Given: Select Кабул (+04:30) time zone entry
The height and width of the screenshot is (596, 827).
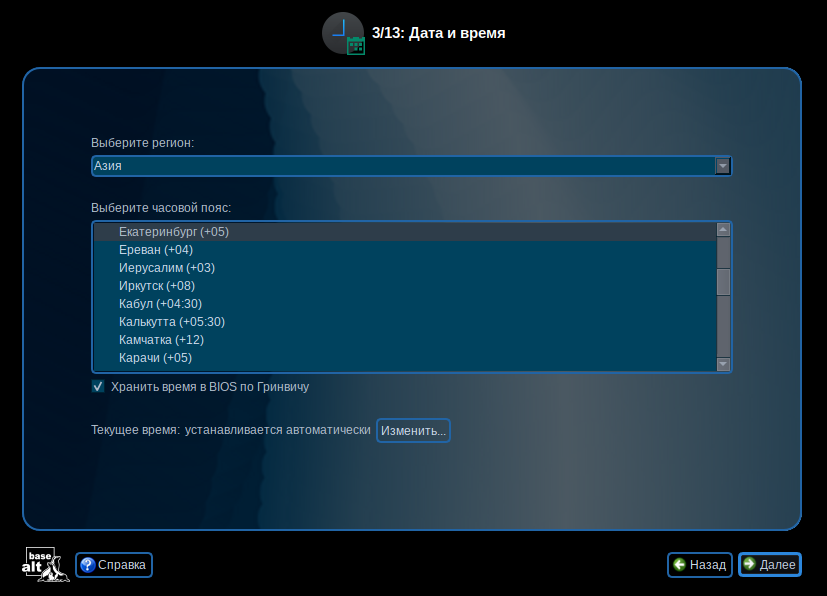Looking at the screenshot, I should pyautogui.click(x=161, y=304).
